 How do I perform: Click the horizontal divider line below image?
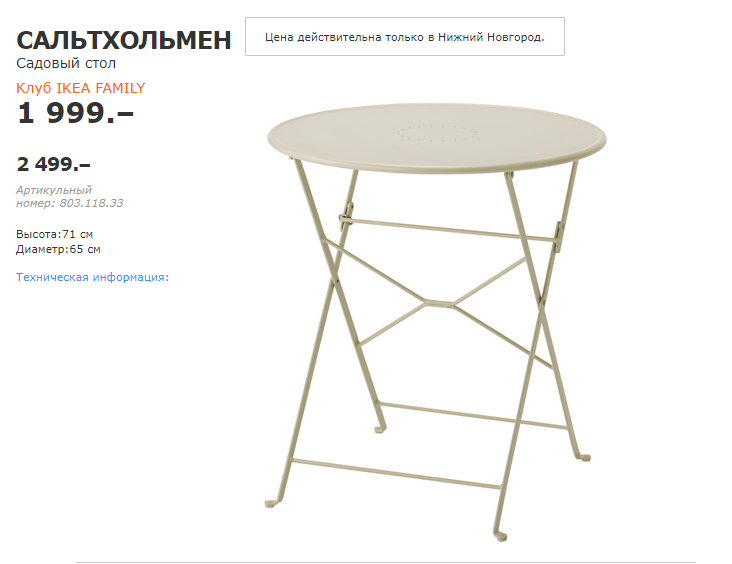(386, 562)
